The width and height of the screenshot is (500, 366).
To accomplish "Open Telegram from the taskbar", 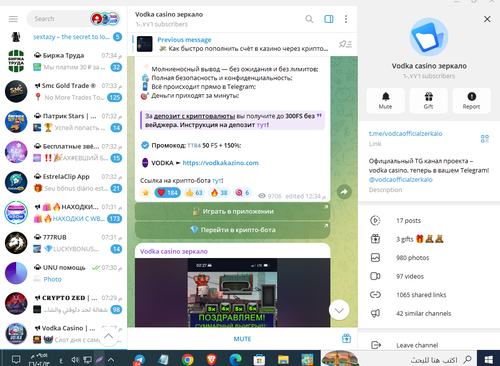I will 139,359.
